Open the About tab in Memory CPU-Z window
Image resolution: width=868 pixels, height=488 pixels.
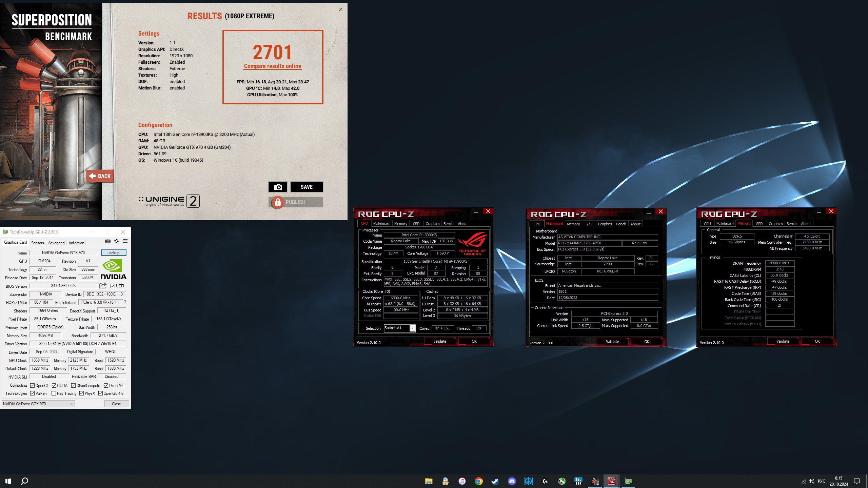[x=806, y=224]
